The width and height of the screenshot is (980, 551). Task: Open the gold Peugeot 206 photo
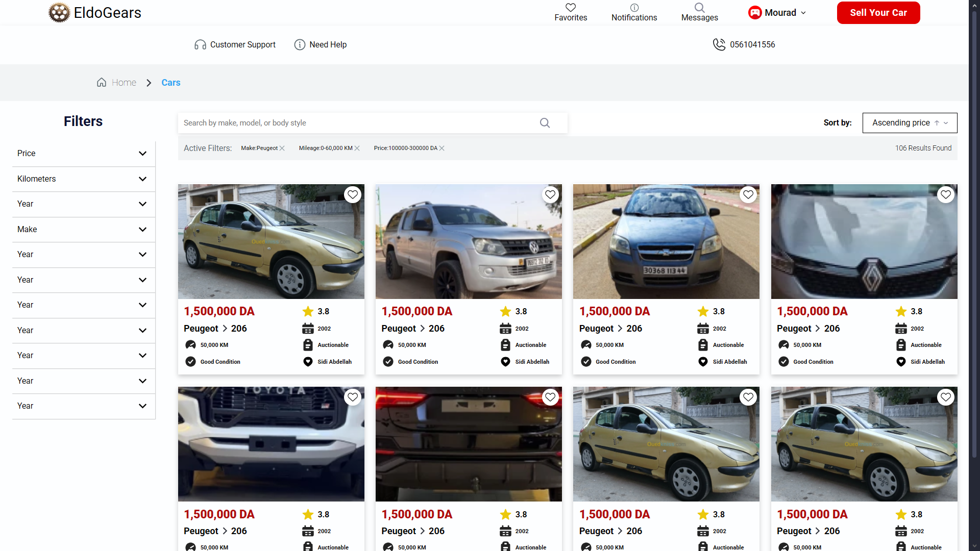[x=271, y=242]
